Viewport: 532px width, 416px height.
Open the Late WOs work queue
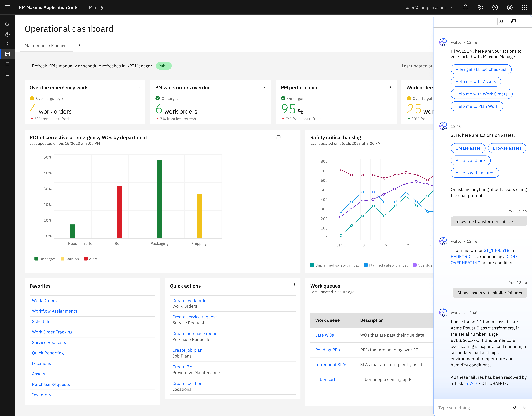[x=324, y=335]
